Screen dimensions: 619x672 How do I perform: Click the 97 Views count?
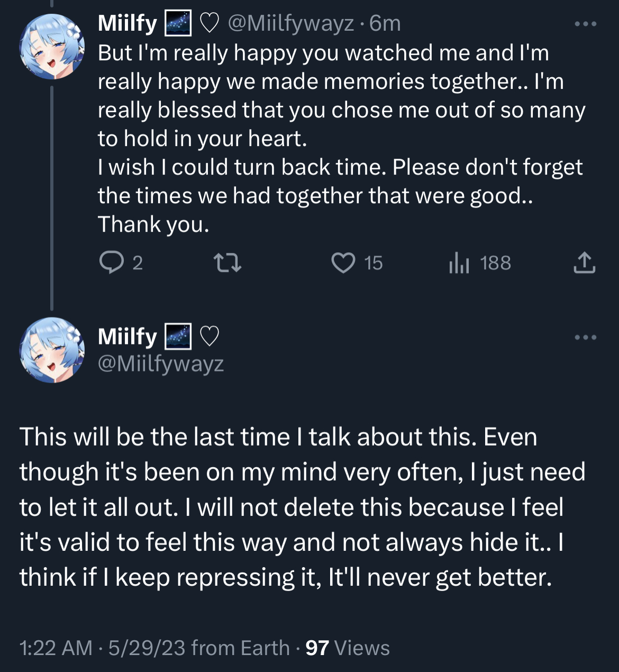pos(348,648)
